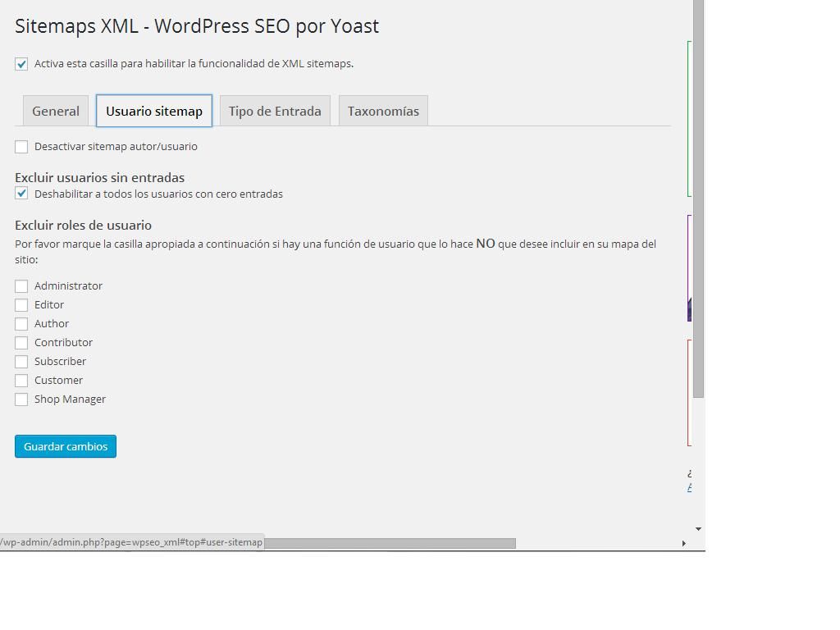Check the Customer role checkbox
This screenshot has height=630, width=840.
coord(21,381)
